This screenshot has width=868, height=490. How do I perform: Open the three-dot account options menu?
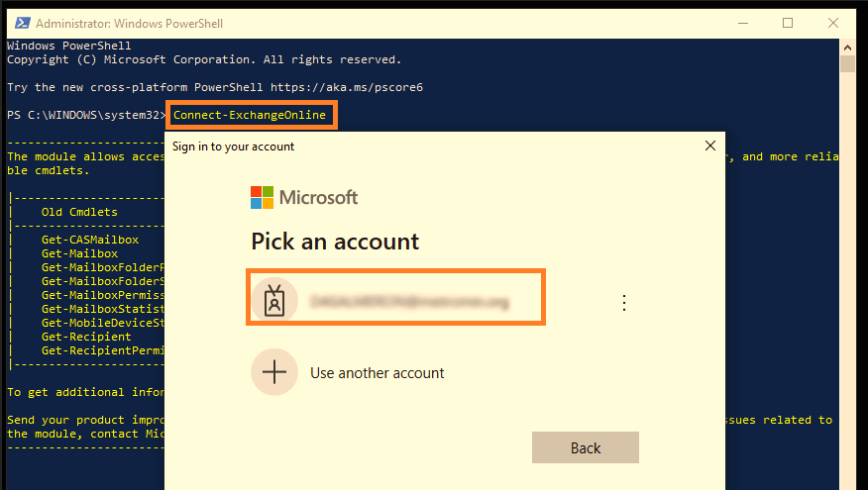click(624, 303)
